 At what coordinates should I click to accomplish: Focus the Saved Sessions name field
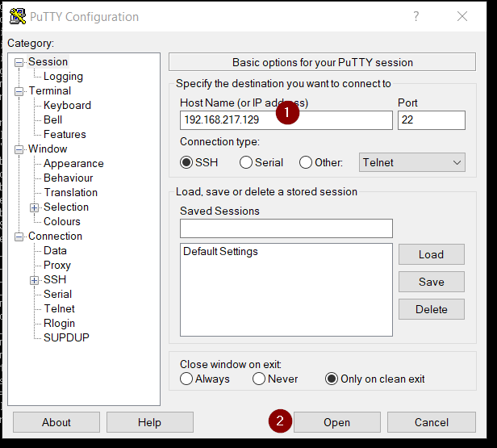pyautogui.click(x=286, y=228)
